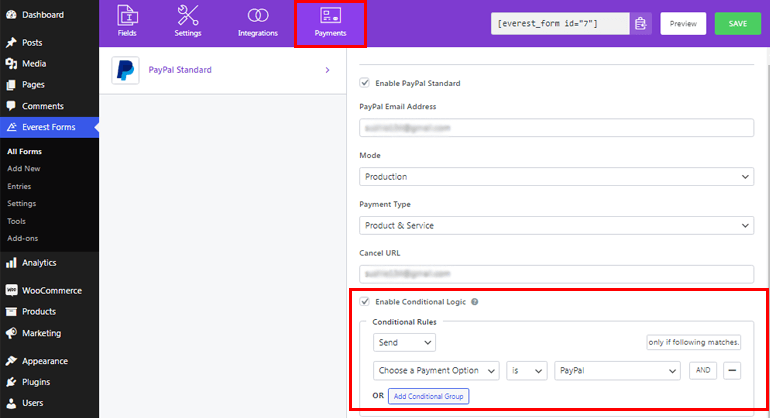Click the Media icon in sidebar

pyautogui.click(x=11, y=64)
